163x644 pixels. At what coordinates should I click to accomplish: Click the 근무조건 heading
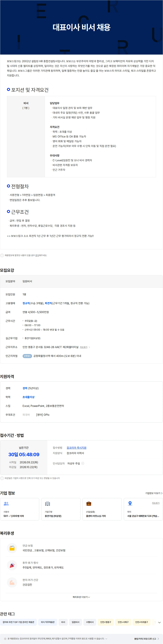click(20, 212)
